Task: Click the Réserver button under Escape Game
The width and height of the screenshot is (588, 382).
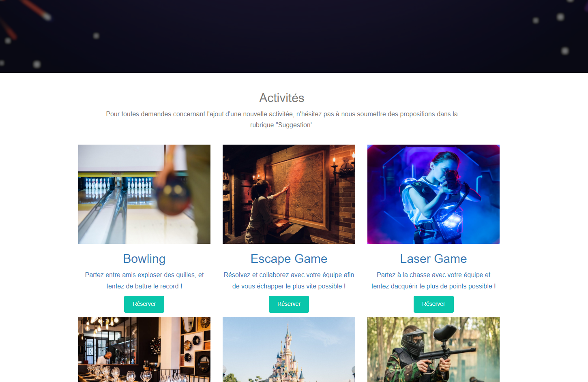Action: coord(289,304)
